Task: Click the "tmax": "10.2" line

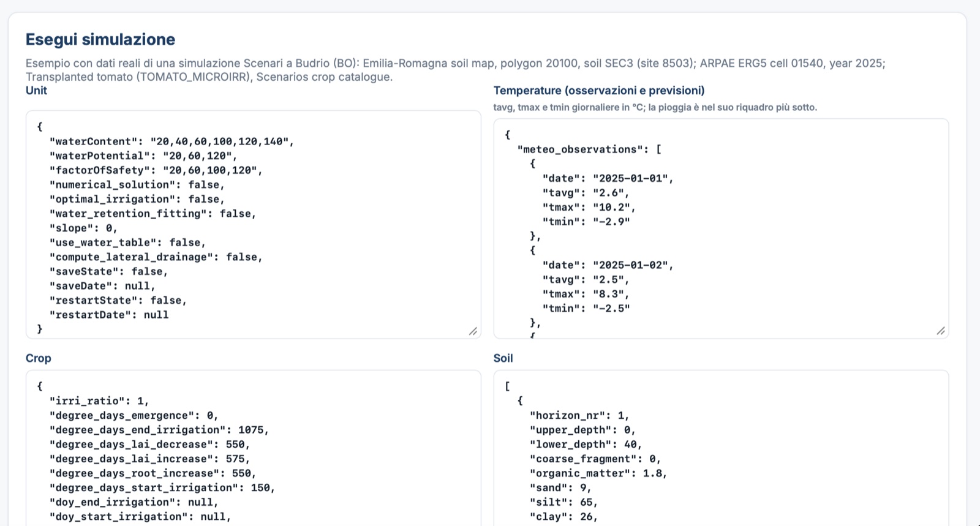Action: 589,207
